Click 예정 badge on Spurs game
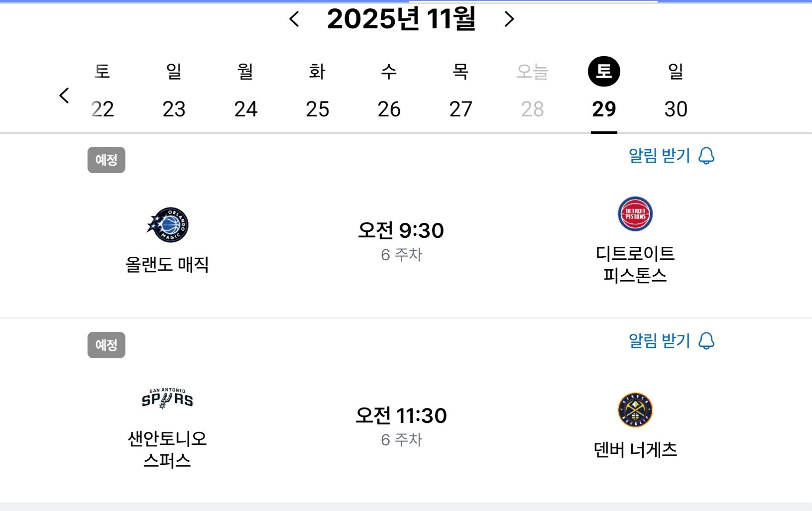Screen dimensions: 812x511 click(106, 345)
